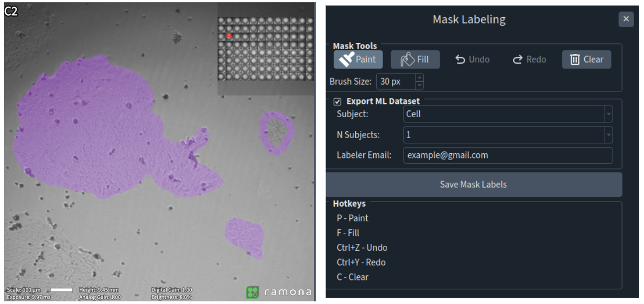The width and height of the screenshot is (644, 304).
Task: Select the Paint brush tool
Action: [358, 60]
